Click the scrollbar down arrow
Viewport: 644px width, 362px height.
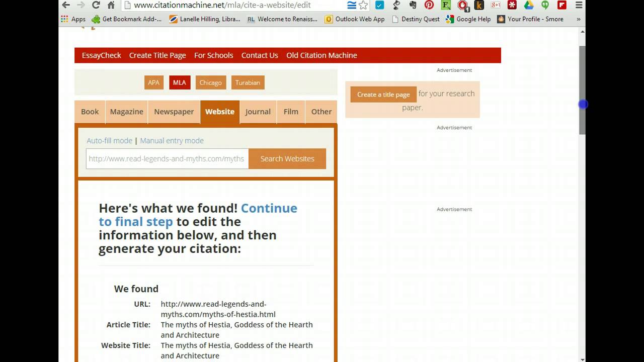coord(582,358)
